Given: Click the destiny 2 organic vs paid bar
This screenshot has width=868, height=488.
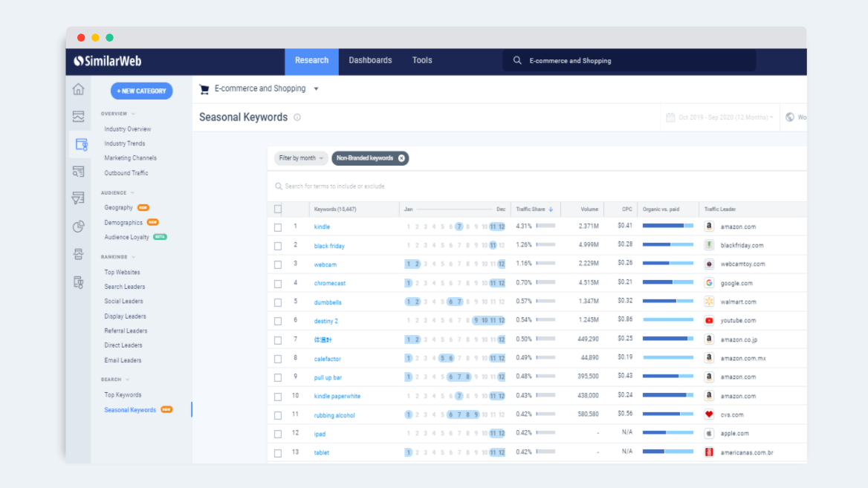Looking at the screenshot, I should pyautogui.click(x=667, y=320).
